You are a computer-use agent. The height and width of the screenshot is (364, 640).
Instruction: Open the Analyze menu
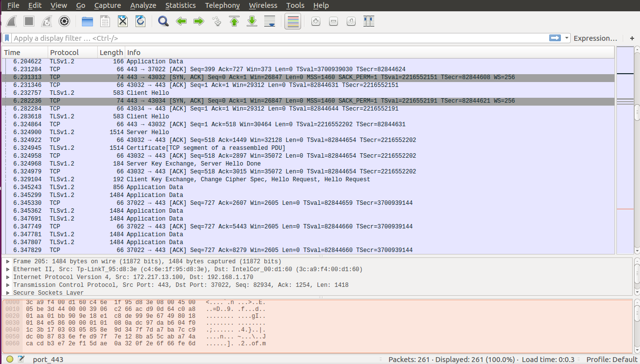[x=143, y=5]
